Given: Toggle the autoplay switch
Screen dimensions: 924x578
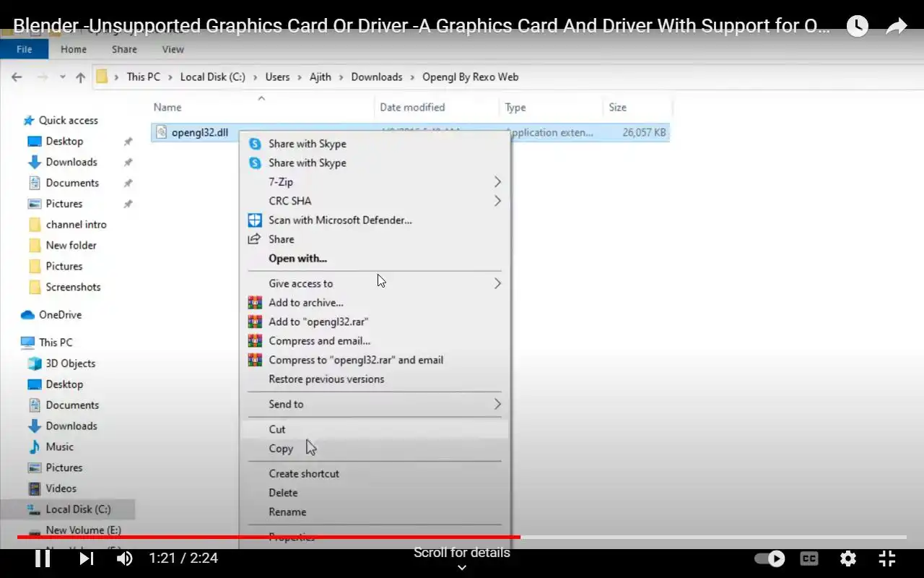Looking at the screenshot, I should (x=770, y=558).
